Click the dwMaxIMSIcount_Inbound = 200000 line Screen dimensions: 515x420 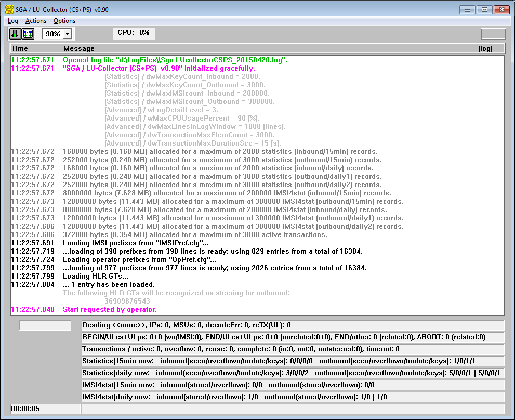(x=187, y=94)
